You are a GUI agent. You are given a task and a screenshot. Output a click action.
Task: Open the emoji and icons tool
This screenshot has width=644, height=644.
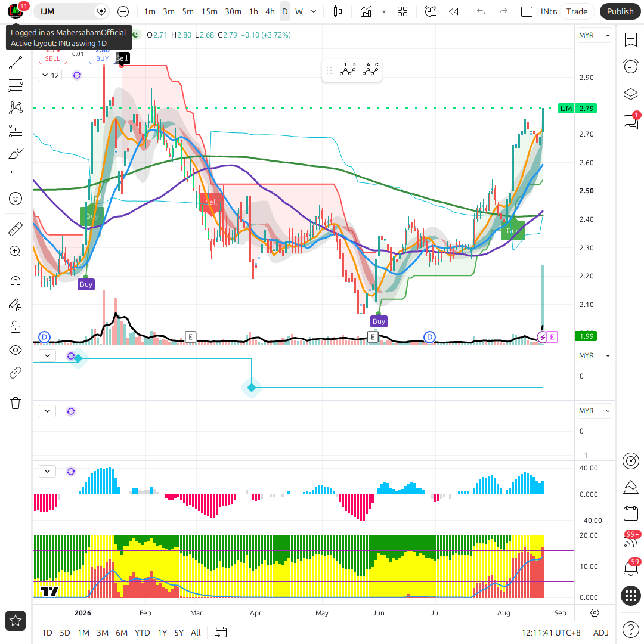(x=15, y=199)
